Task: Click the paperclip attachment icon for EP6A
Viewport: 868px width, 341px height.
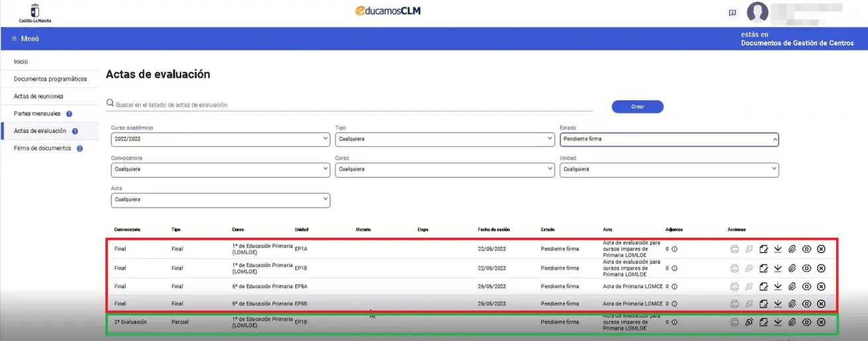Action: coord(792,286)
